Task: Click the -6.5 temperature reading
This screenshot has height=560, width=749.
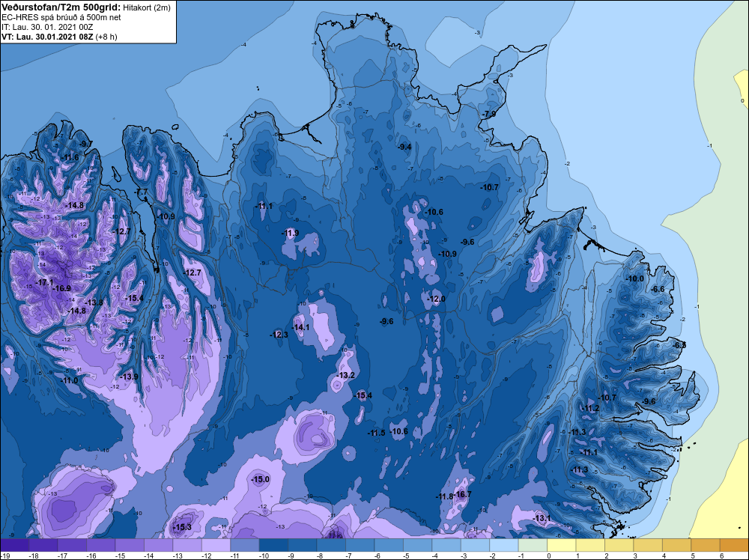Action: [679, 345]
